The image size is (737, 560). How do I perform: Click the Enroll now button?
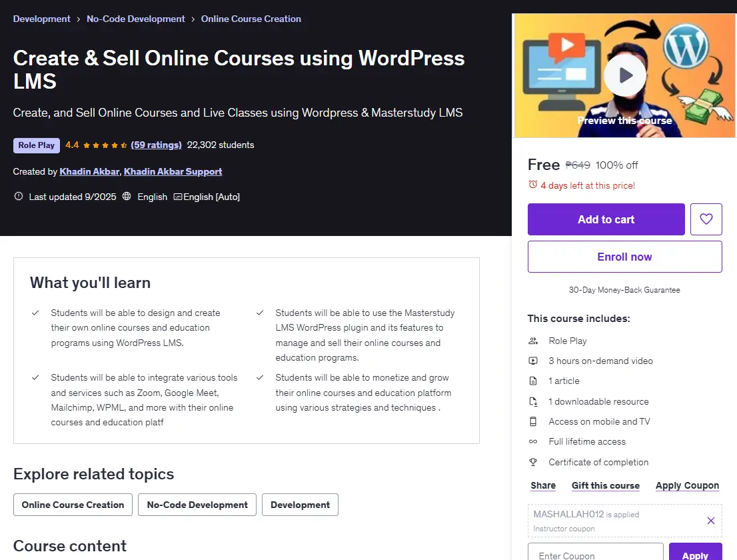[624, 257]
